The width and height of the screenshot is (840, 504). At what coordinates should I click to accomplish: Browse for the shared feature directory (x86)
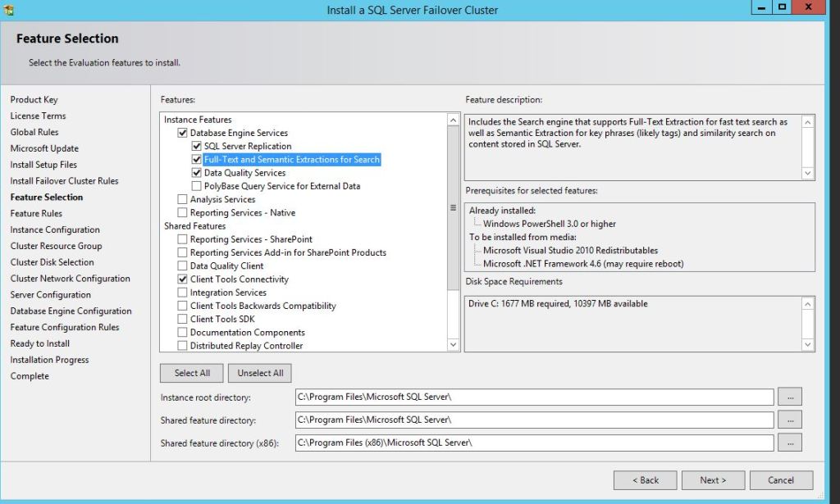[x=789, y=443]
